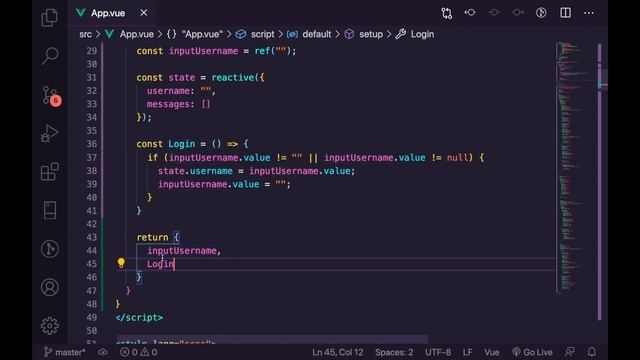Open the editor More Actions menu
Image resolution: width=640 pixels, height=360 pixels.
click(x=589, y=13)
